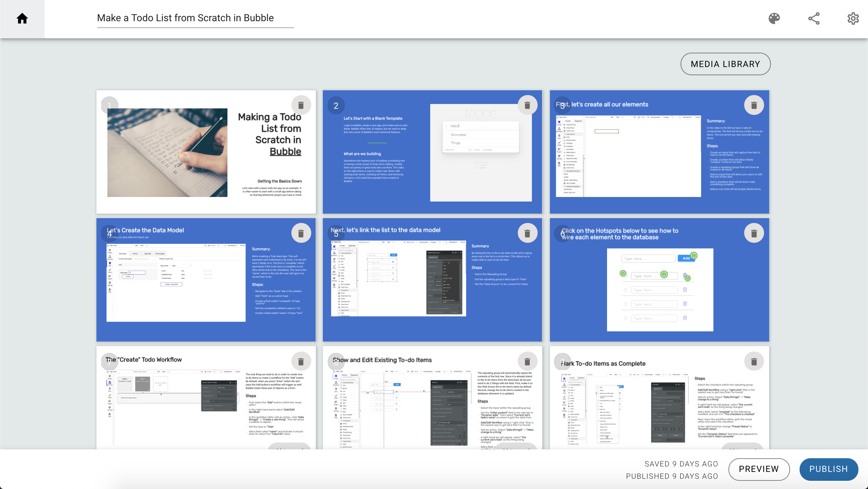Click the share icon
This screenshot has height=489, width=868.
(x=814, y=18)
